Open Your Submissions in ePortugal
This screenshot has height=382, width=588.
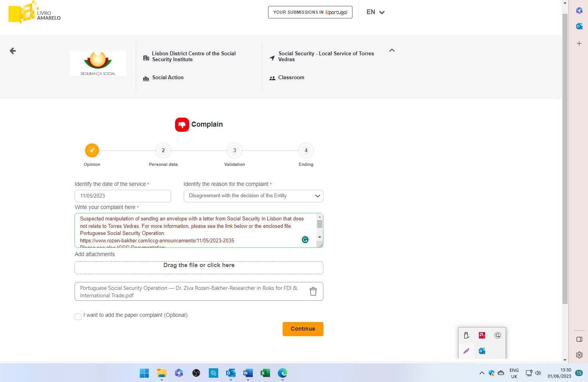[310, 12]
